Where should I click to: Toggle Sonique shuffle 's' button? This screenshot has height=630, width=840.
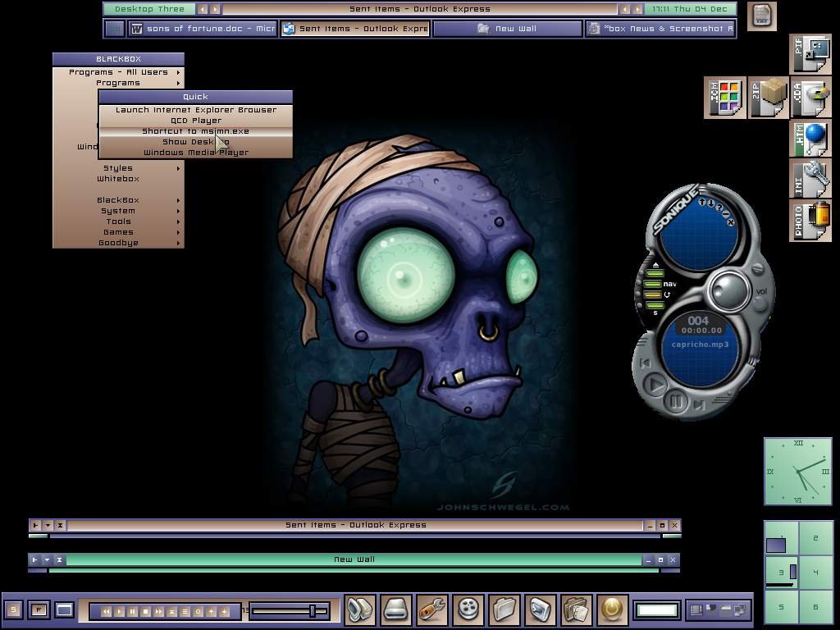(654, 305)
